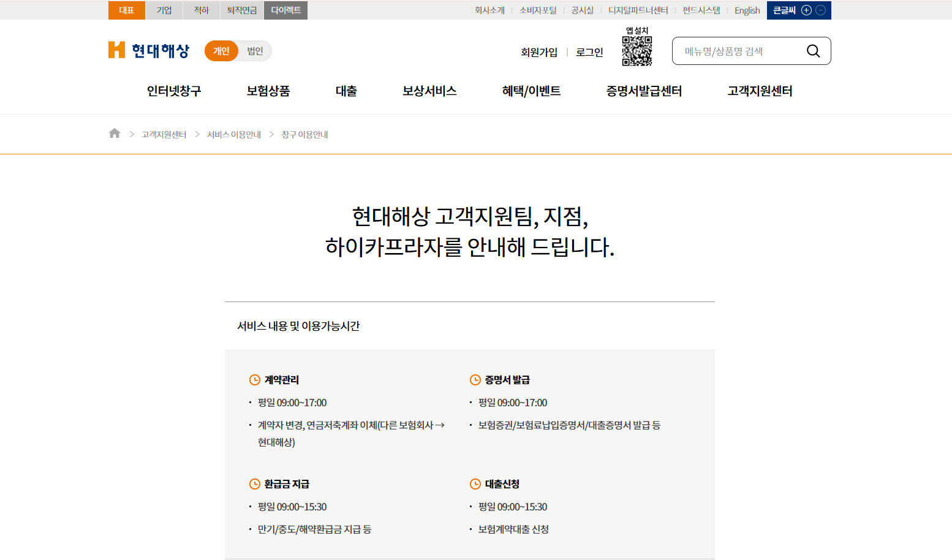
Task: Open the 공시실 link
Action: point(583,10)
